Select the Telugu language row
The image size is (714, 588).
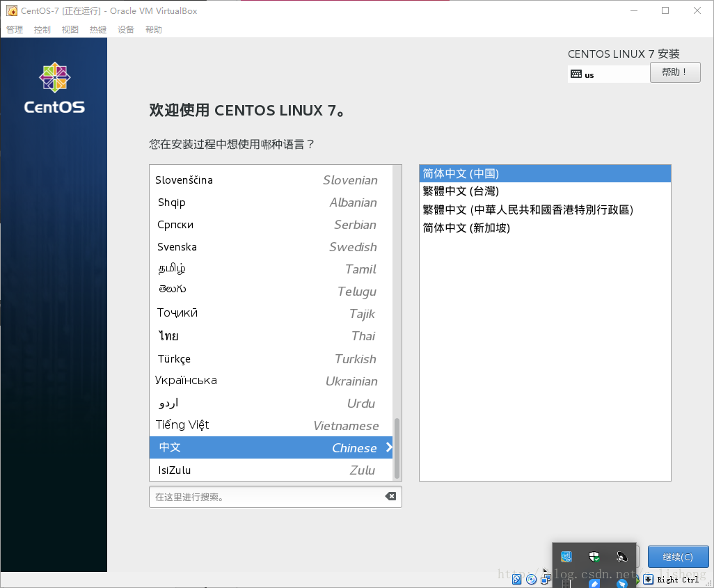pos(271,292)
